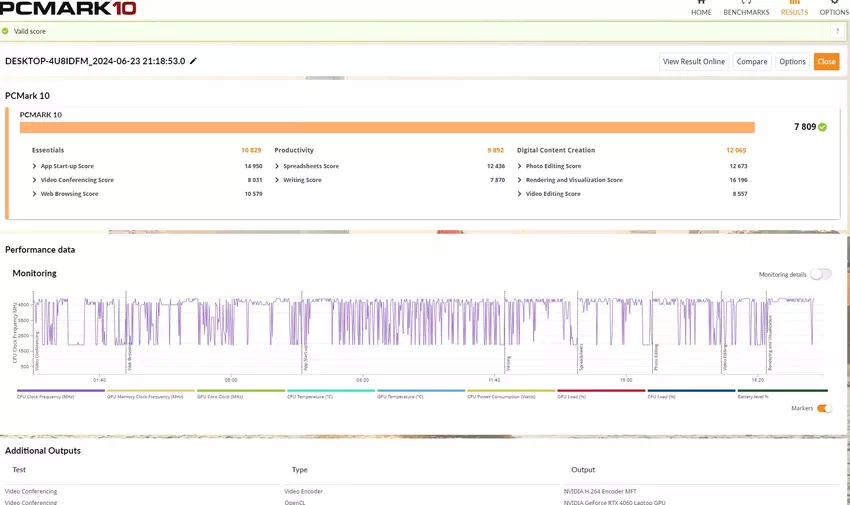850x505 pixels.
Task: Disable the Markers toggle
Action: click(x=824, y=408)
